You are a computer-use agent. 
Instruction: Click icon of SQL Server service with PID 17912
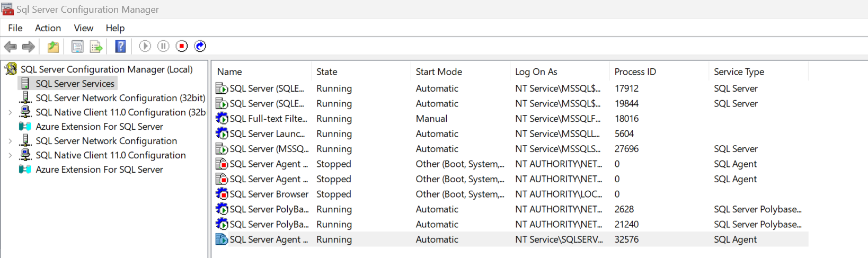tap(222, 88)
